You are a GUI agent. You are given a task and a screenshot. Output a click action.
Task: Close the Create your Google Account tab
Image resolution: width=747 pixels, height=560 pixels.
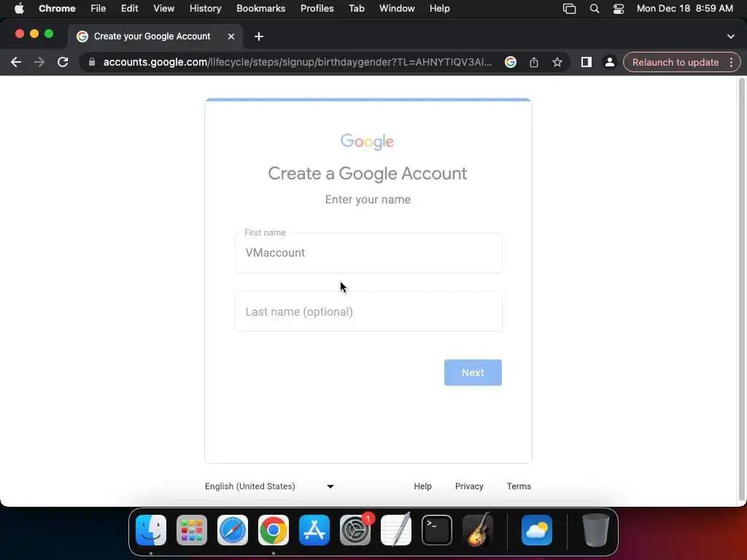tap(231, 36)
